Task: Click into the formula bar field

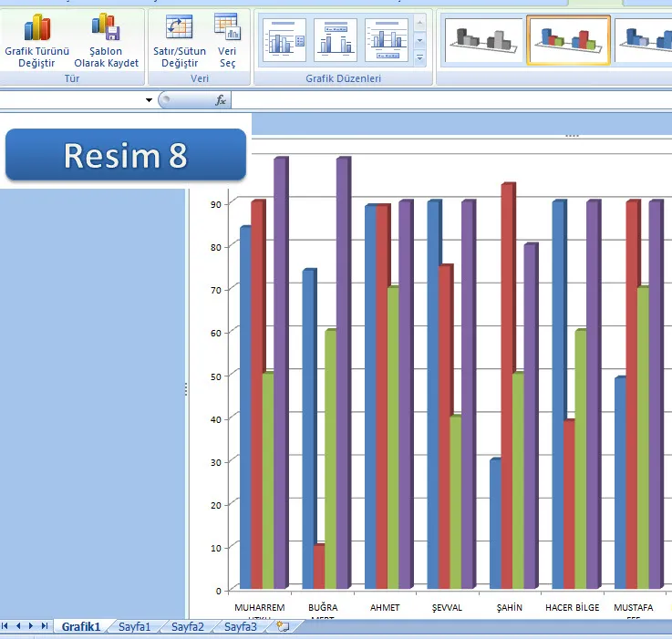Action: (x=447, y=100)
